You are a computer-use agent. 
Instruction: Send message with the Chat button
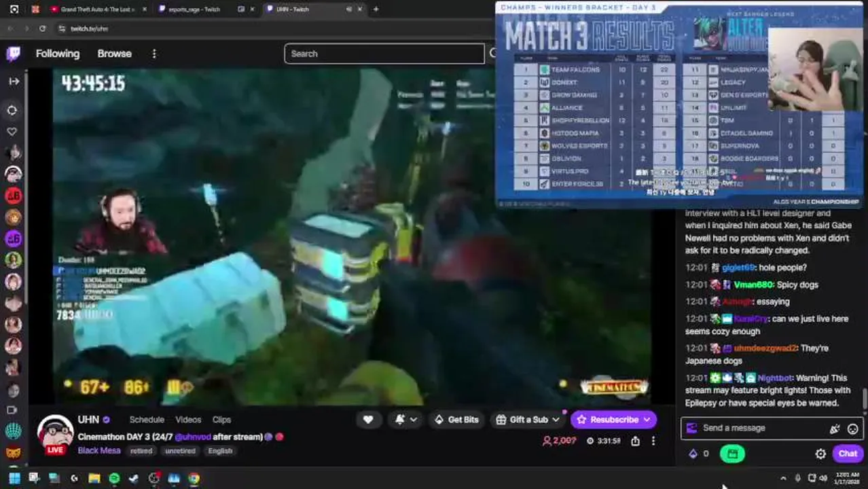pyautogui.click(x=848, y=454)
